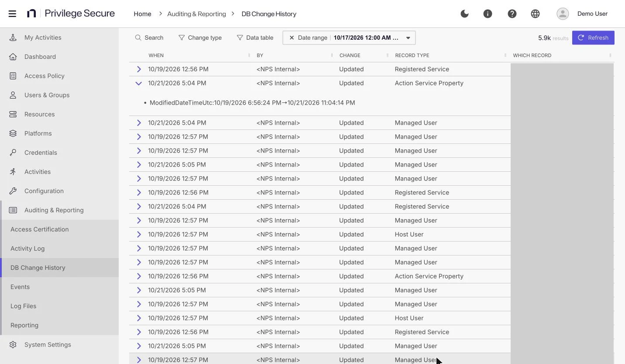Screen dimensions: 625x364
Task: Open Log Files submenu item
Action: 24,306
